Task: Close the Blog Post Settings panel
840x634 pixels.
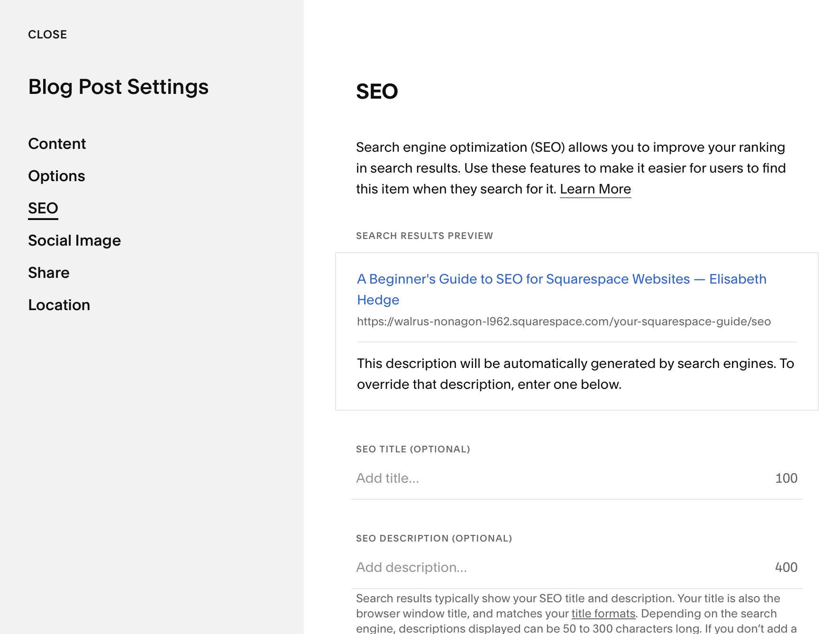Action: pyautogui.click(x=47, y=35)
